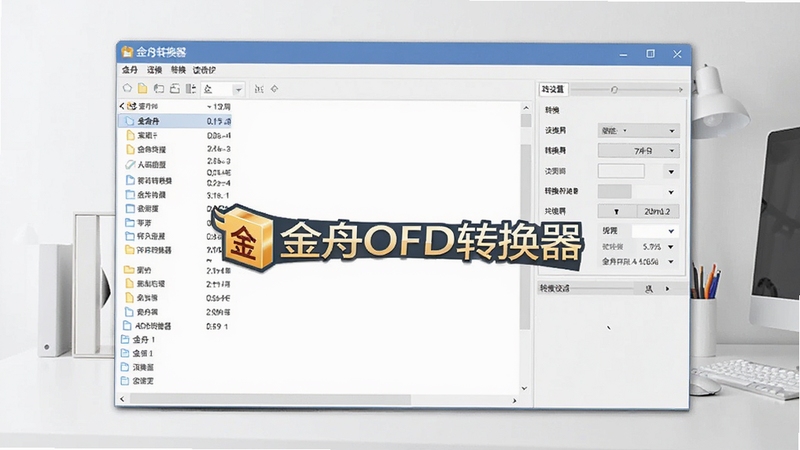Click the horizontal scrollbar left arrow

point(122,399)
